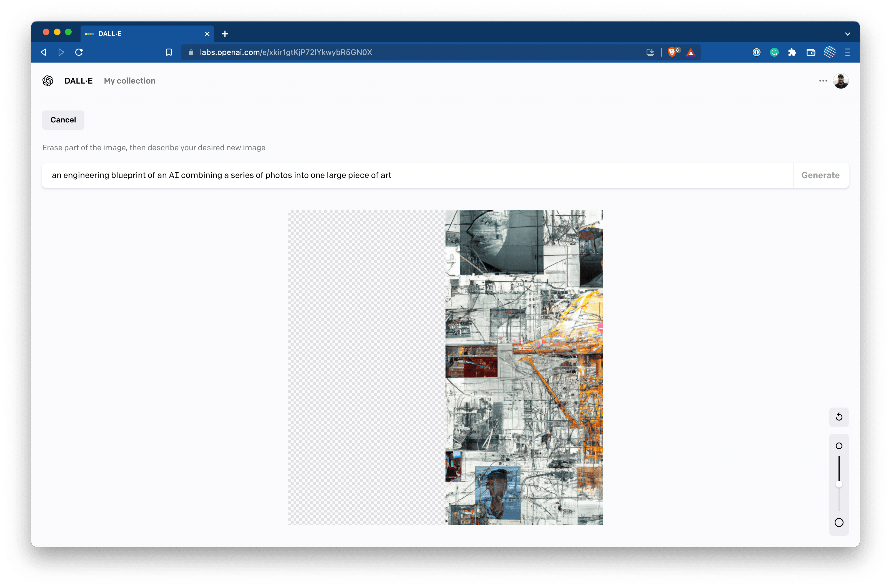Choose the small eraser size circle
The image size is (891, 588).
839,446
